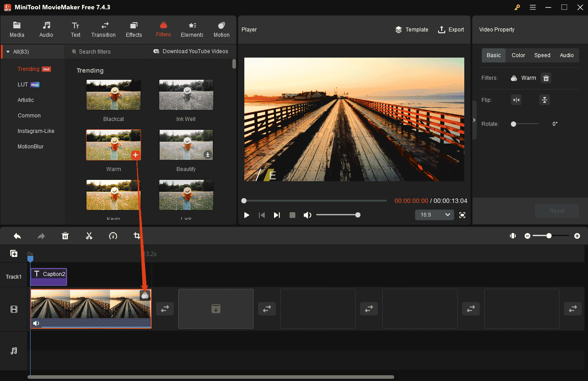Open the Transition tab
The height and width of the screenshot is (381, 588).
point(103,30)
